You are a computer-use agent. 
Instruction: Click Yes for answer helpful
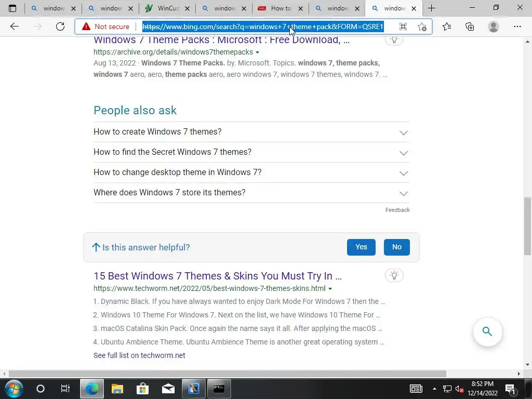coord(361,247)
